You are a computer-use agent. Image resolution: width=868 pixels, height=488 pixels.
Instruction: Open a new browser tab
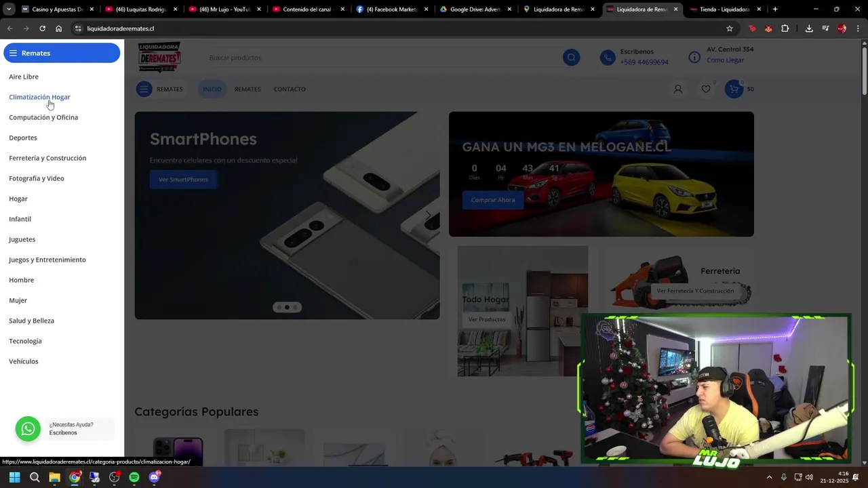775,9
